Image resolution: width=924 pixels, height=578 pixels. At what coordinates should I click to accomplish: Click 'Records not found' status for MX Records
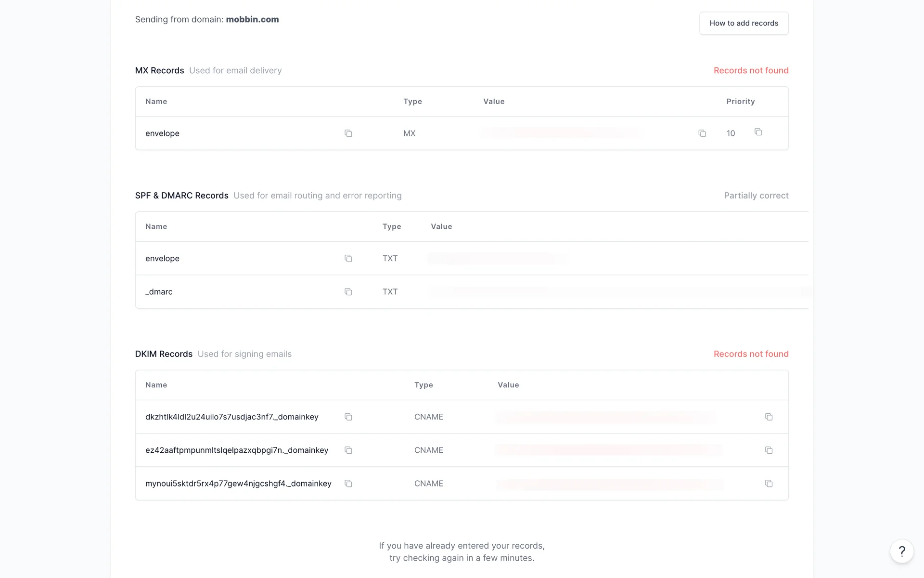[x=751, y=70]
